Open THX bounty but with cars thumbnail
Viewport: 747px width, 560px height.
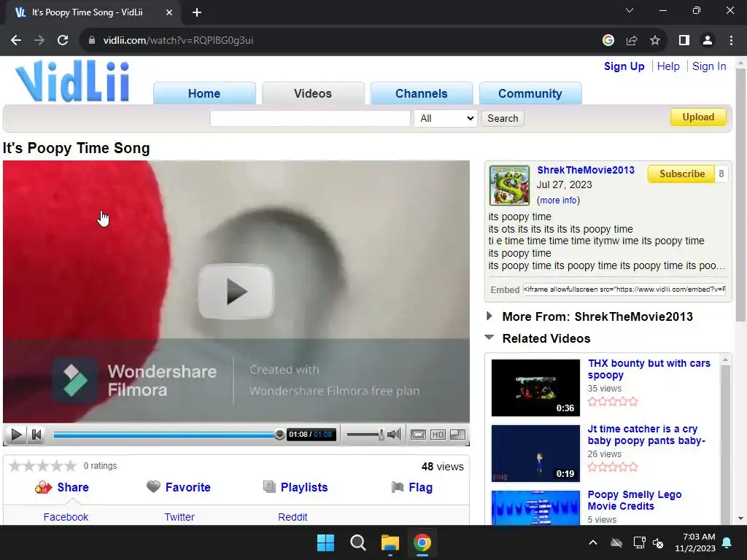[535, 388]
